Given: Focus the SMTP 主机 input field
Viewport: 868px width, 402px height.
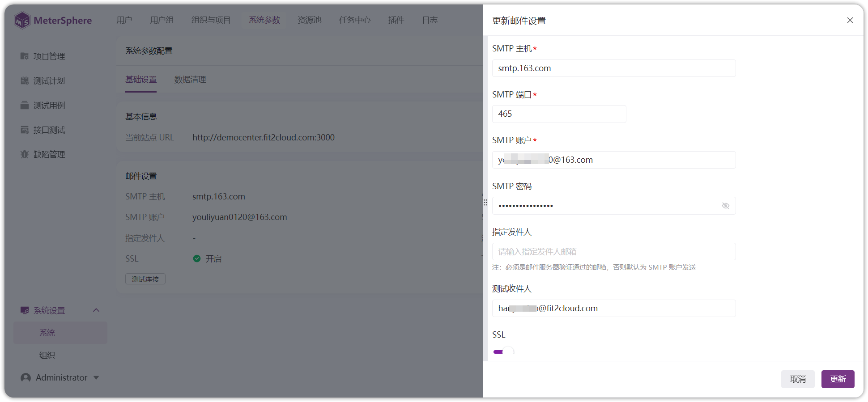Looking at the screenshot, I should point(614,68).
